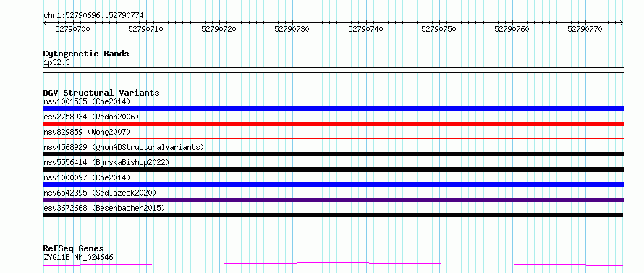Click the 1p32.3 band label

tap(56, 62)
